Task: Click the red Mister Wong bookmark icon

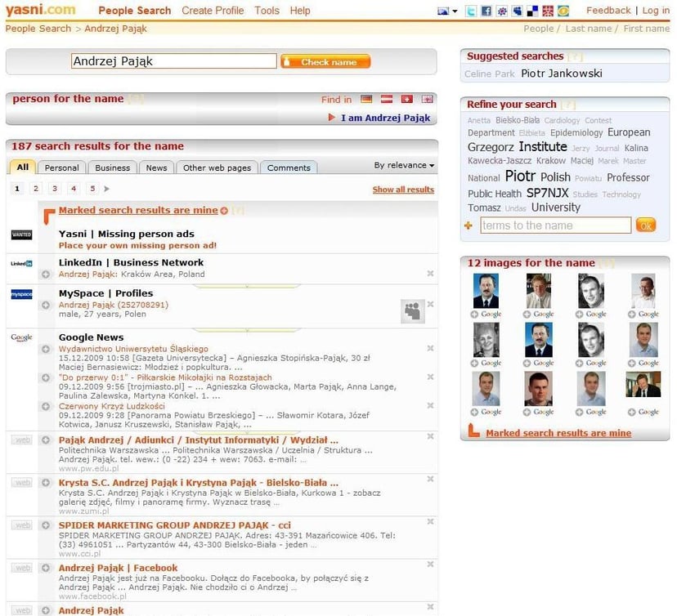Action: click(x=548, y=11)
